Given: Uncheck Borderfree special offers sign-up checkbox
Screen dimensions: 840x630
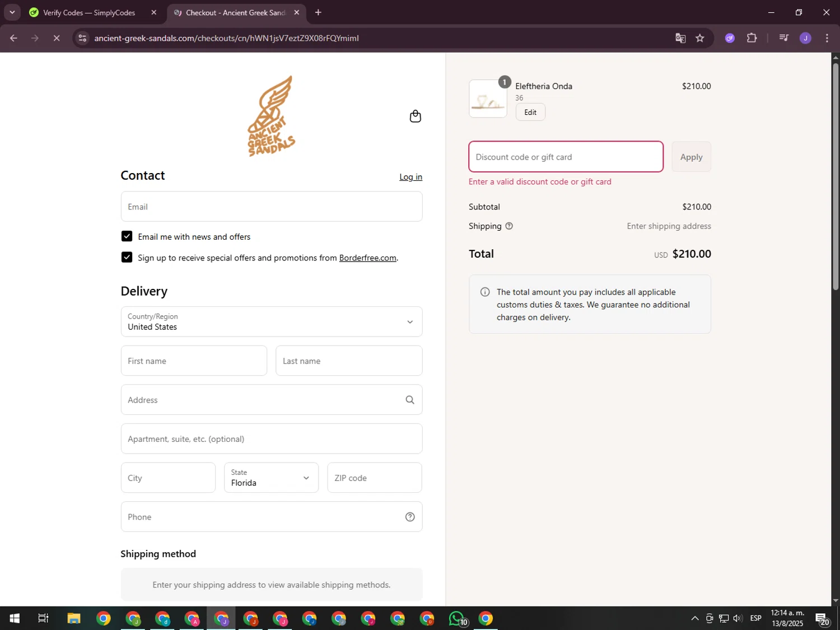Looking at the screenshot, I should pyautogui.click(x=127, y=257).
